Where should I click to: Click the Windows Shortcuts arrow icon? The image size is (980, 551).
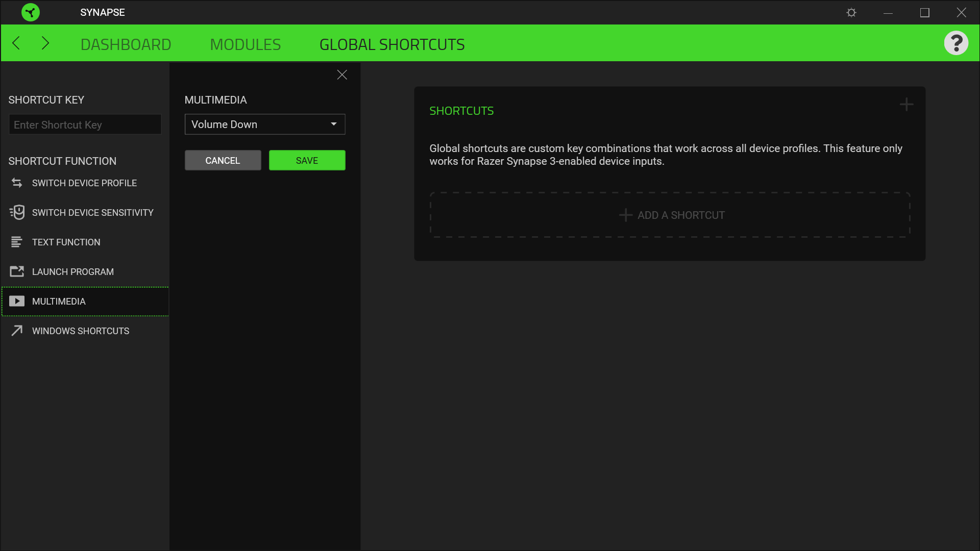pyautogui.click(x=17, y=331)
